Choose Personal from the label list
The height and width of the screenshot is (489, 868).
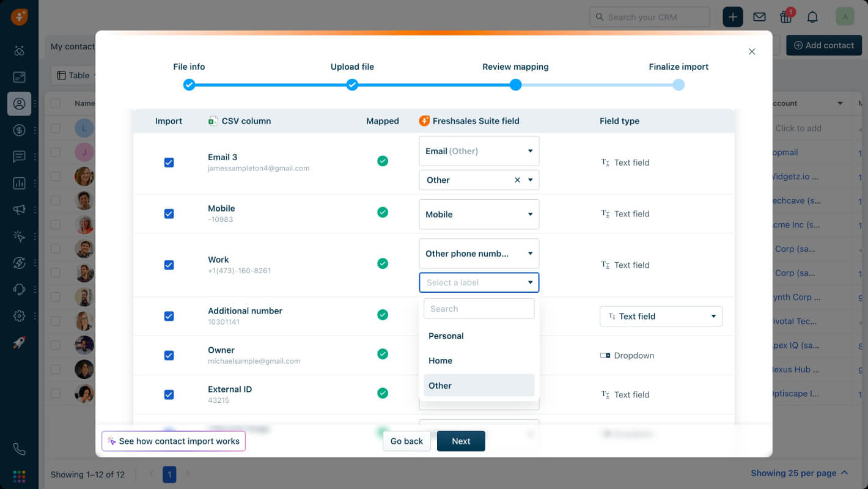click(479, 336)
